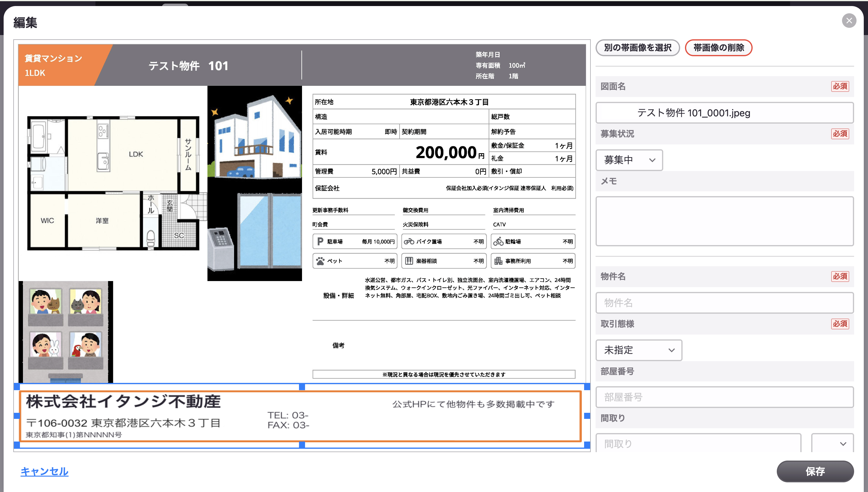Click the paw icon in ペット box

320,261
